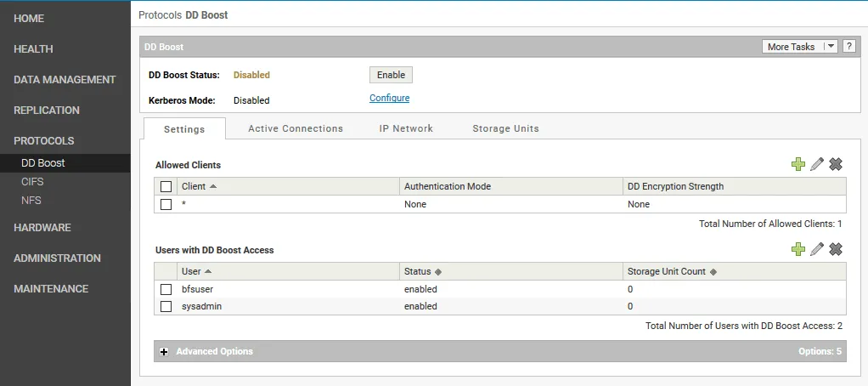Add a new allowed client with plus icon
The width and height of the screenshot is (868, 386).
(798, 164)
